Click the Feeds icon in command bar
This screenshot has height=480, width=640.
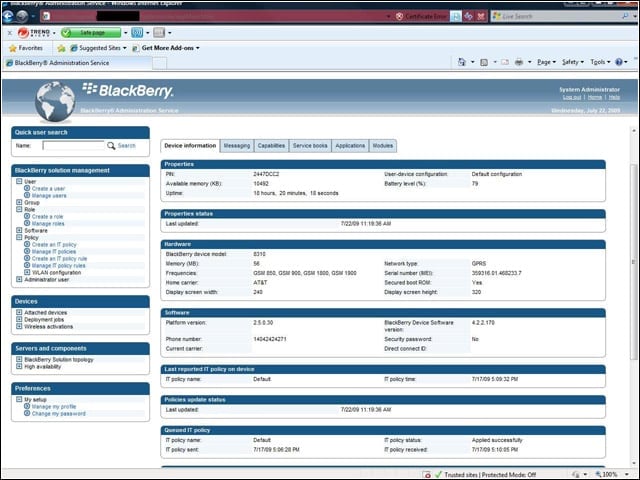484,62
